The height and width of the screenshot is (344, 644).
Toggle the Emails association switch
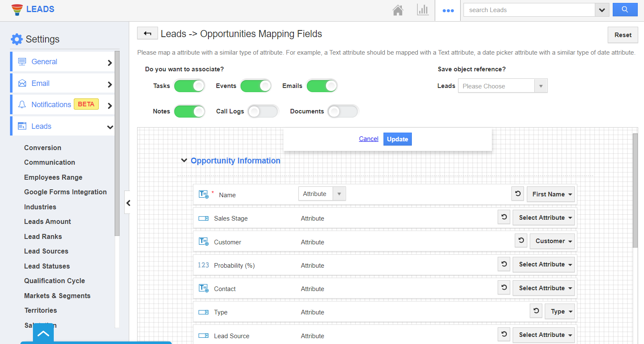(322, 86)
